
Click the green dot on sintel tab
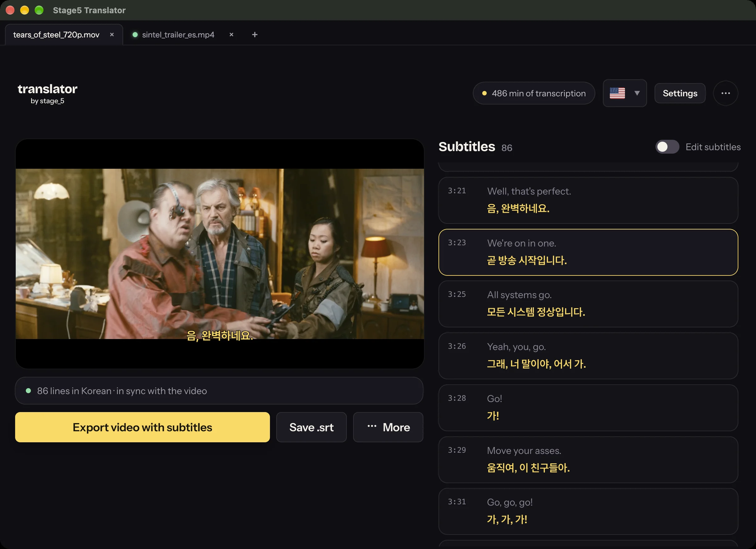[135, 35]
